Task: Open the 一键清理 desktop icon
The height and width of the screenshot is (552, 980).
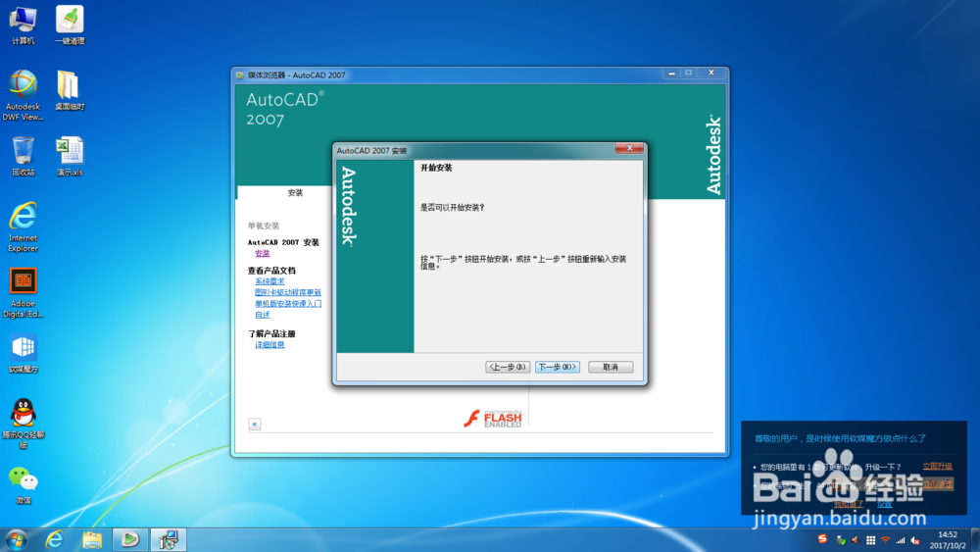Action: coord(70,25)
